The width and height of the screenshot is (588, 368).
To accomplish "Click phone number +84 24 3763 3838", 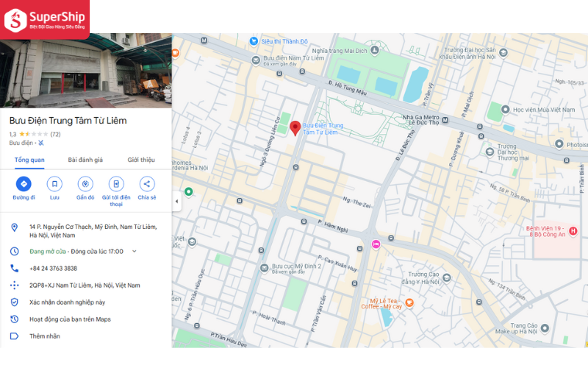I will point(53,268).
